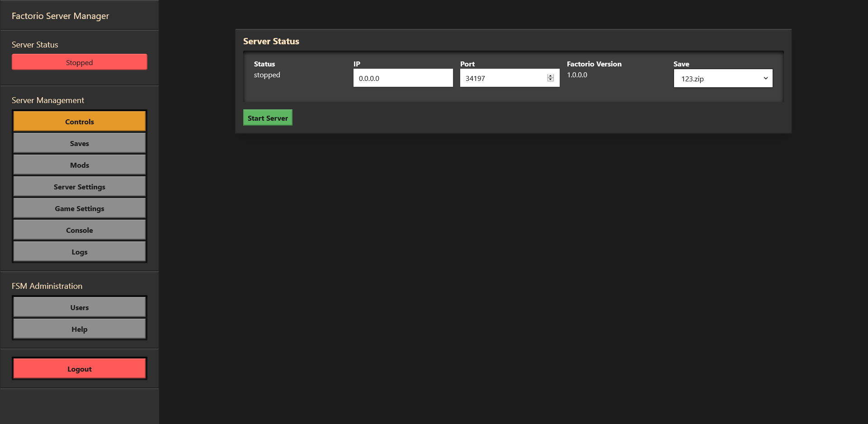Focus the Port number field
The width and height of the screenshot is (868, 424).
point(510,78)
